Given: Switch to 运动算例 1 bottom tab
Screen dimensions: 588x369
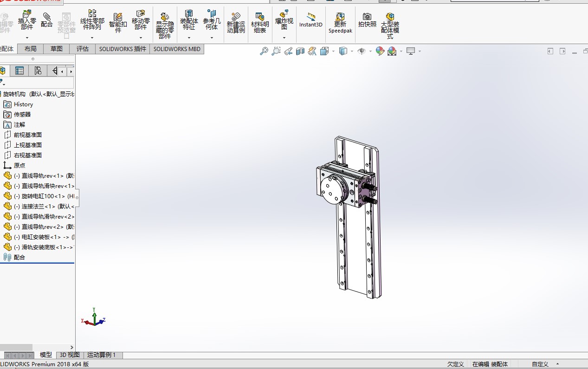Looking at the screenshot, I should click(x=102, y=355).
